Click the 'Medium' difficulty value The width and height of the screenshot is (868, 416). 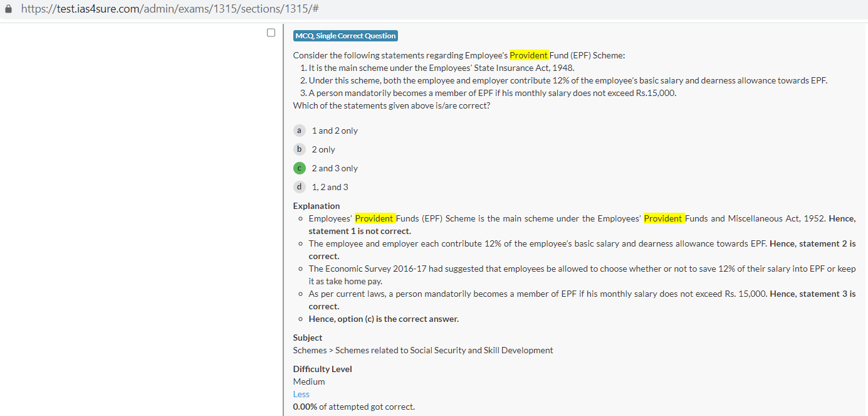coord(309,381)
